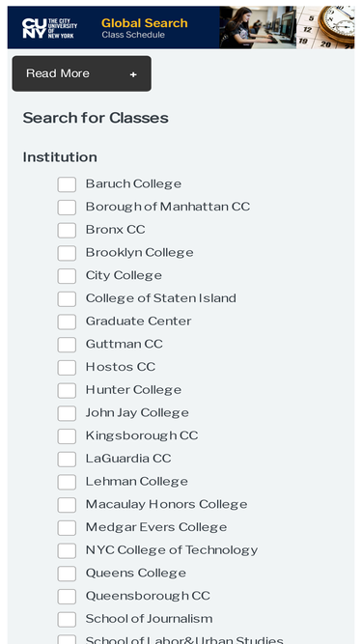
Task: Toggle the Graduate Center checkbox
Action: pos(67,322)
